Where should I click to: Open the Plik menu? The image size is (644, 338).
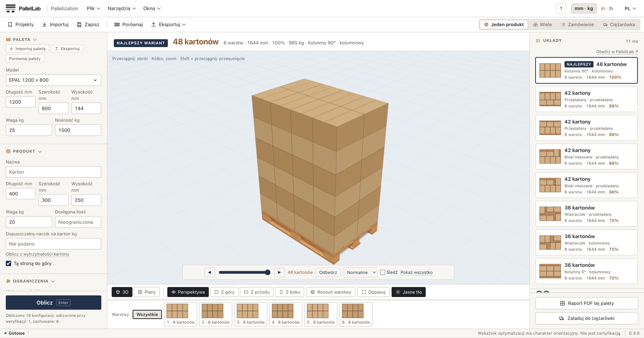pyautogui.click(x=93, y=8)
